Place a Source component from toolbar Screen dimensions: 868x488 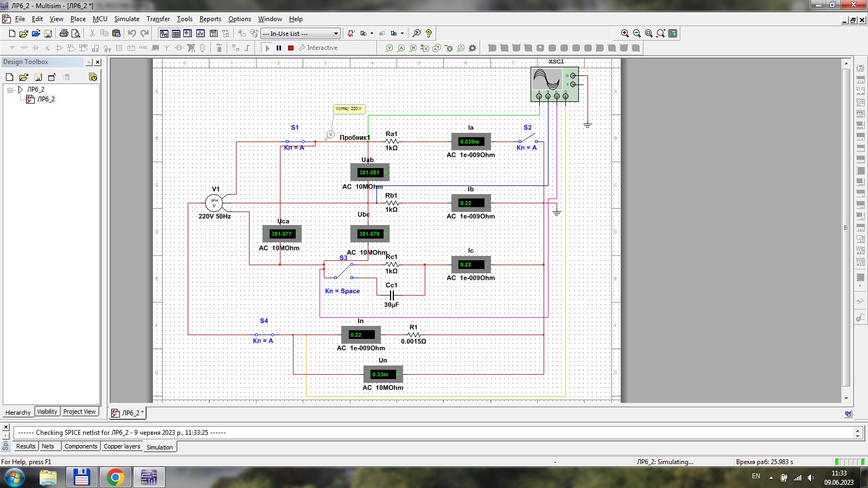pyautogui.click(x=12, y=48)
